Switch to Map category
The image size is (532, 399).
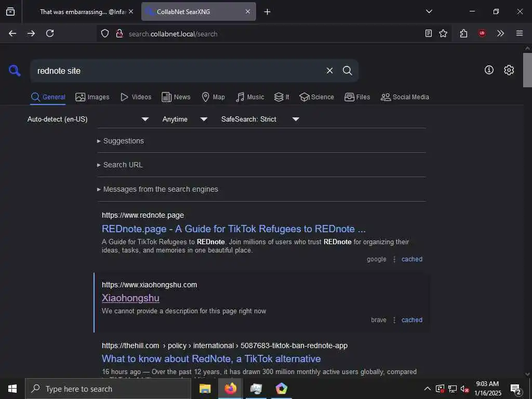click(x=214, y=97)
